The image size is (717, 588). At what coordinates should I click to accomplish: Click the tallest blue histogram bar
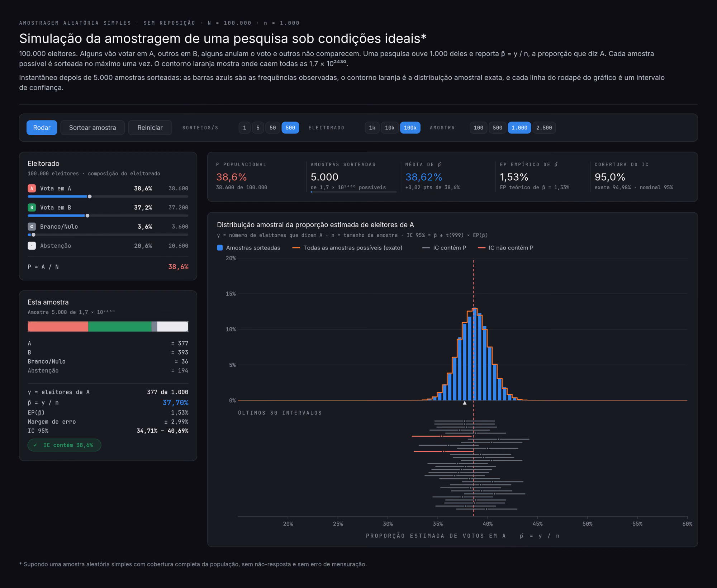click(475, 354)
